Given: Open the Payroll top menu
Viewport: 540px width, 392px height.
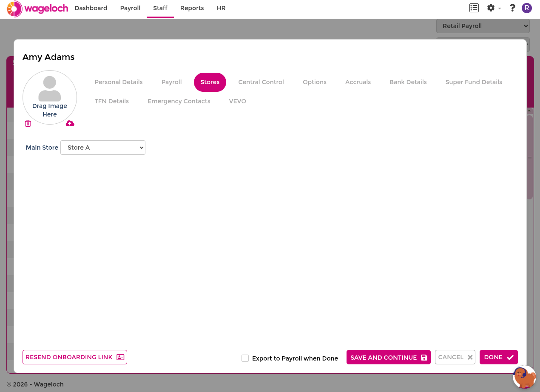Looking at the screenshot, I should pyautogui.click(x=130, y=8).
